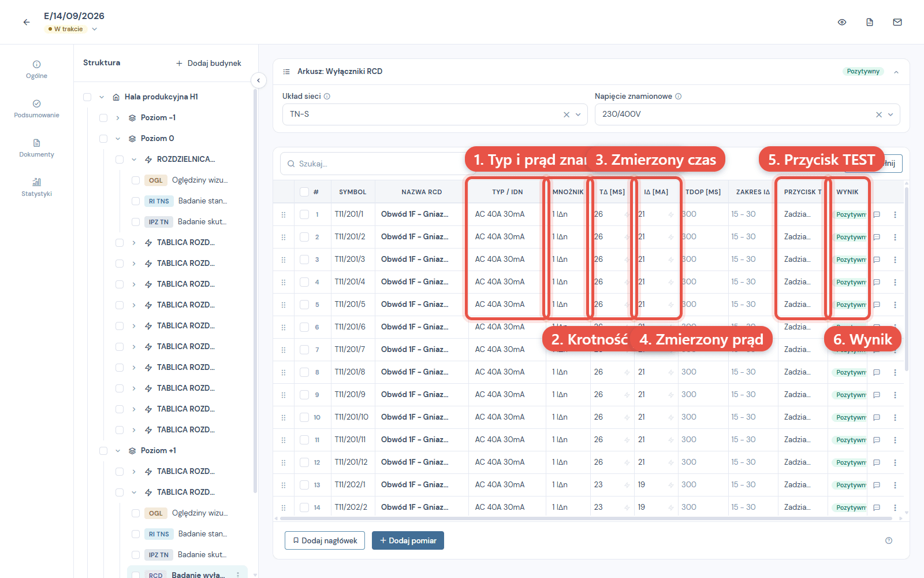Check the Poziom -1 tree checkbox
This screenshot has height=578, width=924.
point(103,118)
